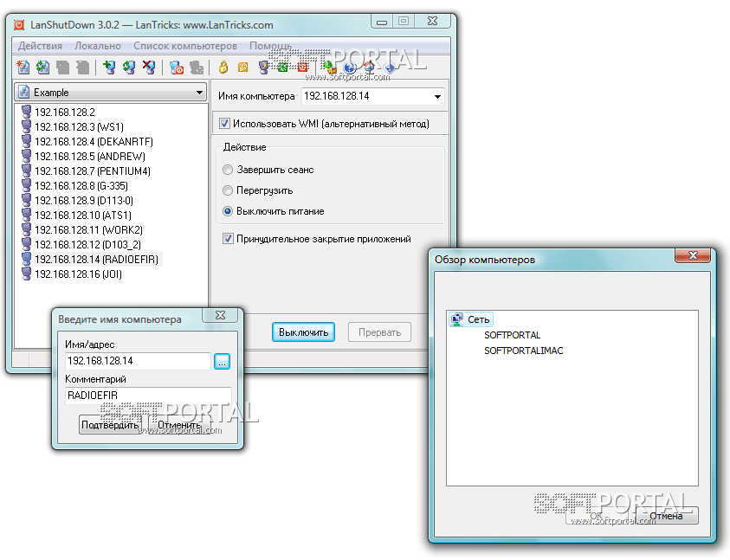
Task: Click the OK button in Обзор компьютеров
Action: coord(597,516)
